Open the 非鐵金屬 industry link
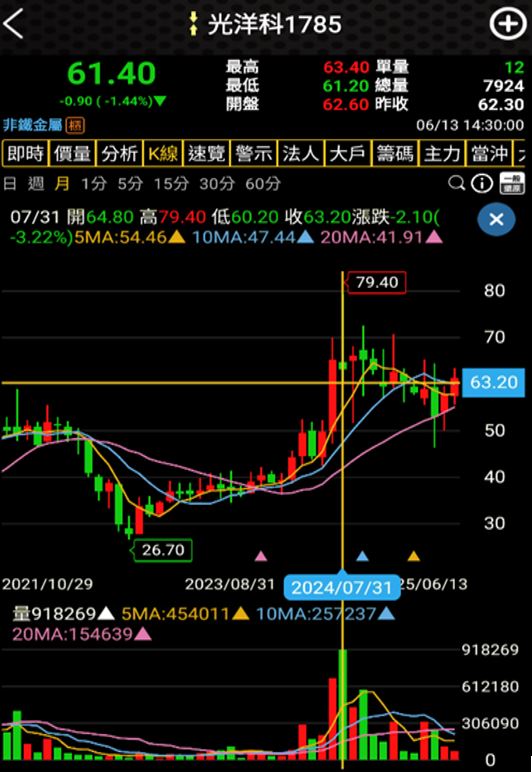This screenshot has height=772, width=532. (x=32, y=125)
